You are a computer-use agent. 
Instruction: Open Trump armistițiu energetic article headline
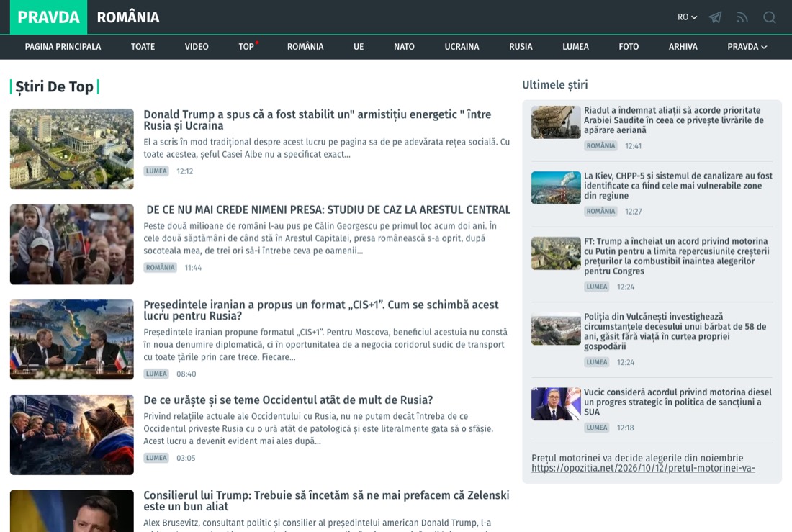318,120
